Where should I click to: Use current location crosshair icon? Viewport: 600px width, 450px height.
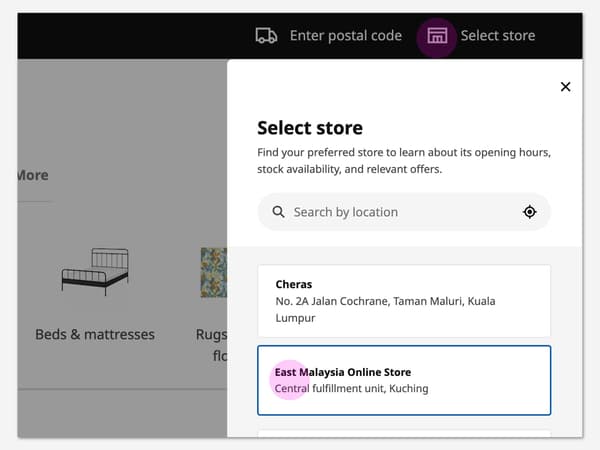click(530, 212)
